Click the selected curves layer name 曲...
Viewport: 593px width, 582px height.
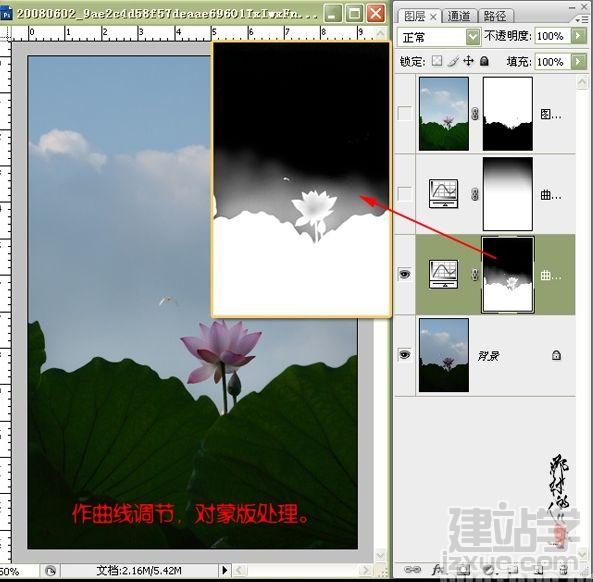[x=550, y=276]
